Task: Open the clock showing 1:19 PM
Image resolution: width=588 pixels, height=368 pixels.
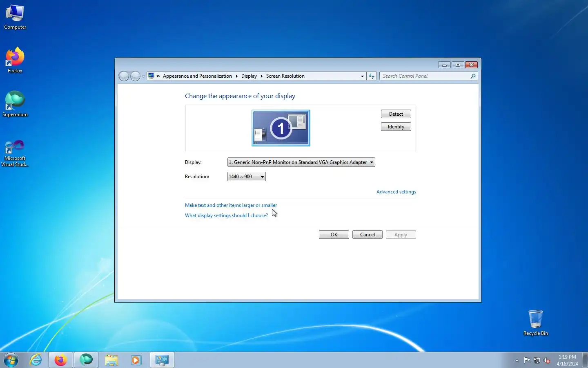Action: pos(567,360)
